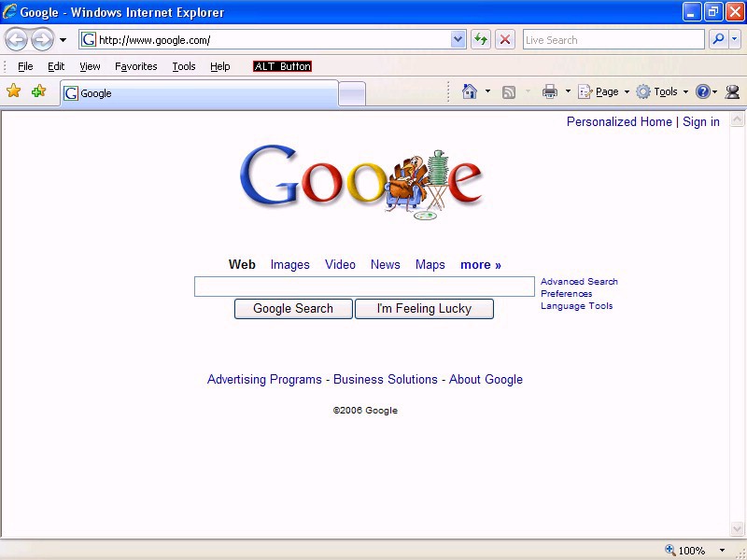Click the scroll down arrow
The height and width of the screenshot is (560, 747).
point(737,528)
